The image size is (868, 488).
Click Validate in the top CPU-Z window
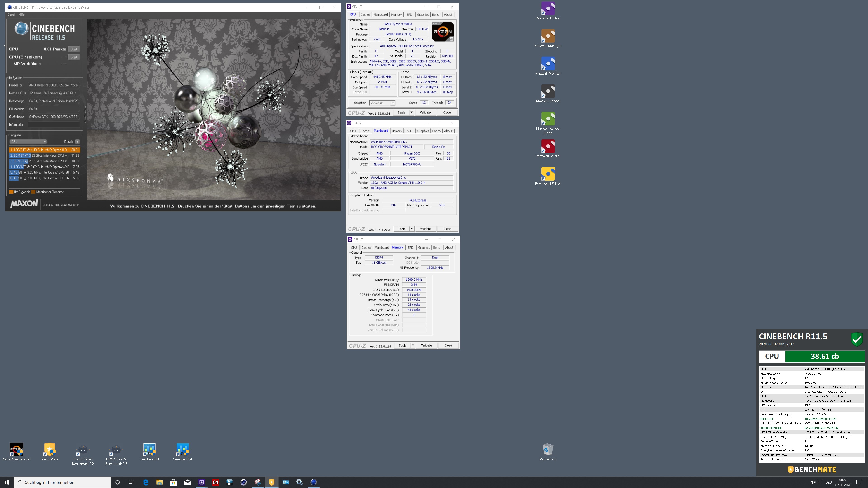pos(425,113)
